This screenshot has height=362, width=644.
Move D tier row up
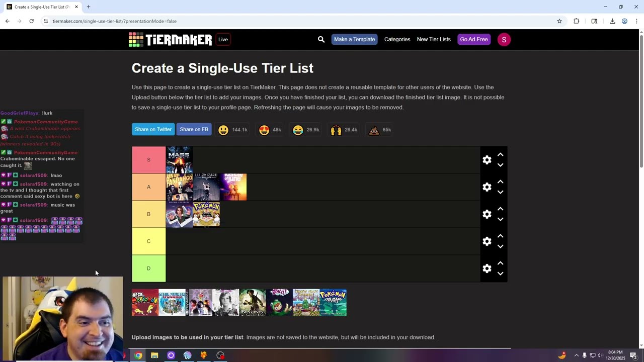[x=500, y=263]
